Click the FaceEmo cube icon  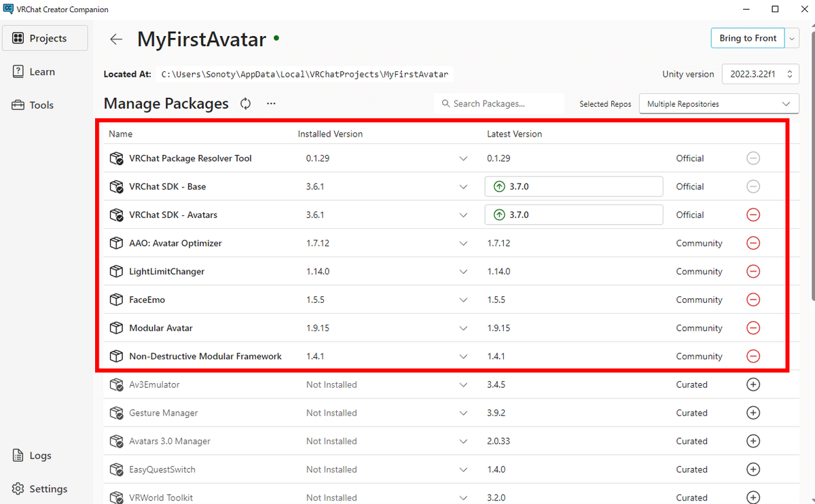pyautogui.click(x=116, y=300)
